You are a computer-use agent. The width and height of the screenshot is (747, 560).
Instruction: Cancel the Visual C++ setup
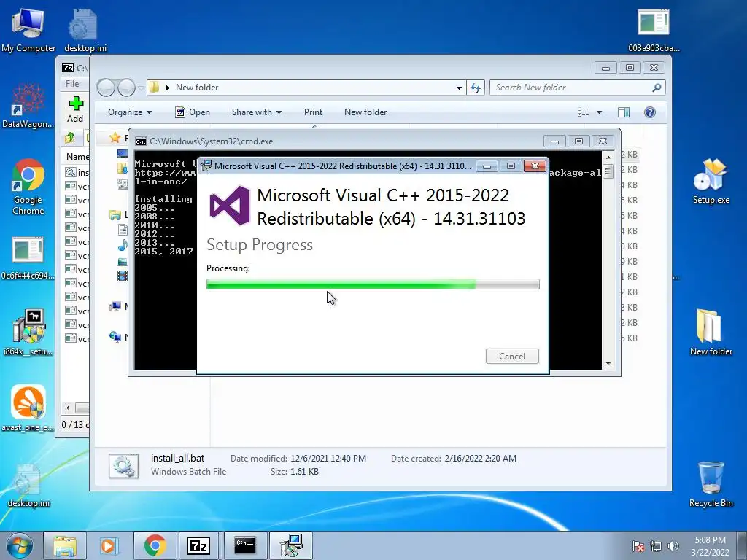point(512,356)
